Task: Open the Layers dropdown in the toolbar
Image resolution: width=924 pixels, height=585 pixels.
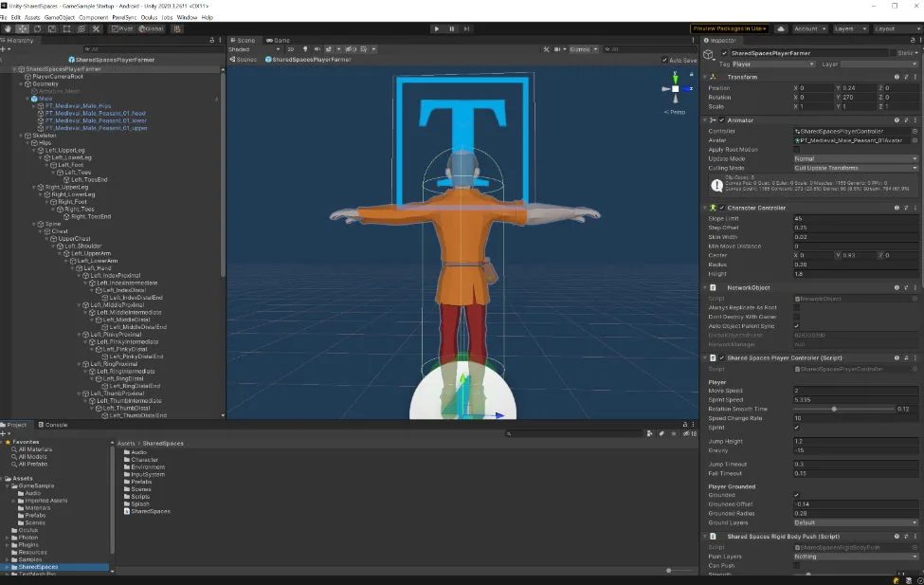Action: point(850,28)
